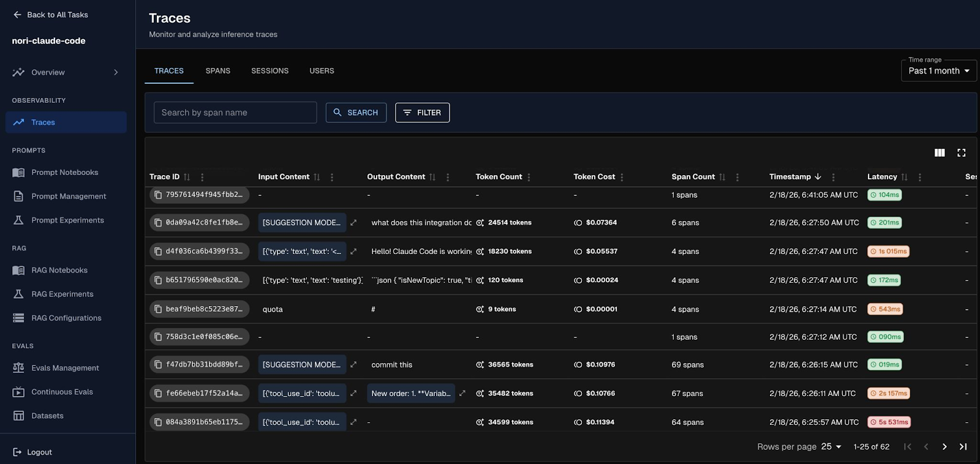This screenshot has width=980, height=464.
Task: Sort by Input Content column
Action: tap(317, 177)
